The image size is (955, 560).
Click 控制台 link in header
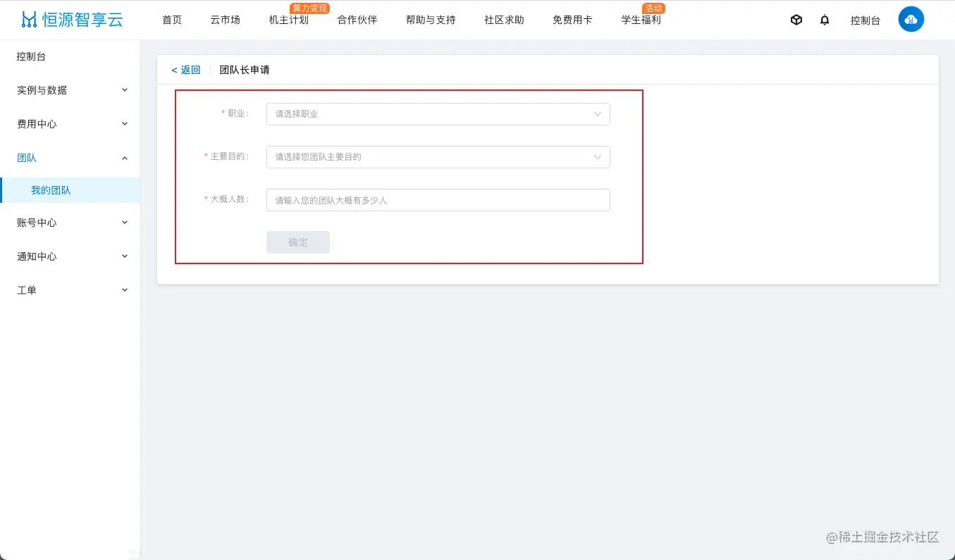pos(865,20)
